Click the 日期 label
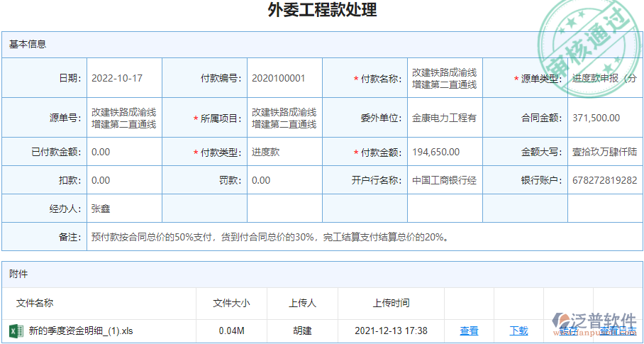Screen dimensions: 644x344 point(72,79)
